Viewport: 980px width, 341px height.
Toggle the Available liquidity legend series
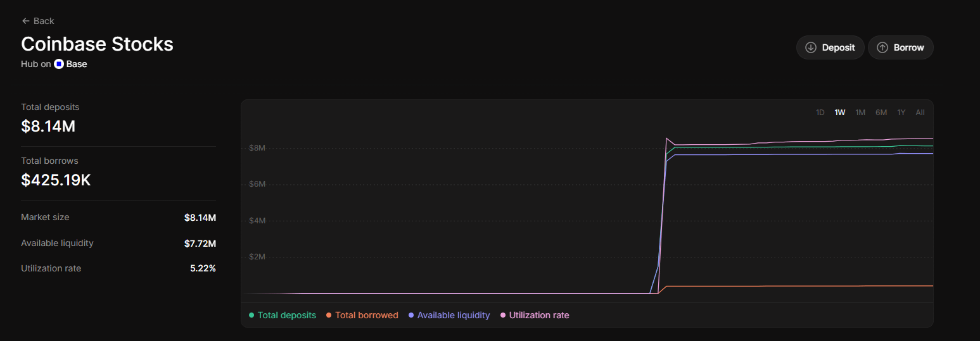pos(449,315)
